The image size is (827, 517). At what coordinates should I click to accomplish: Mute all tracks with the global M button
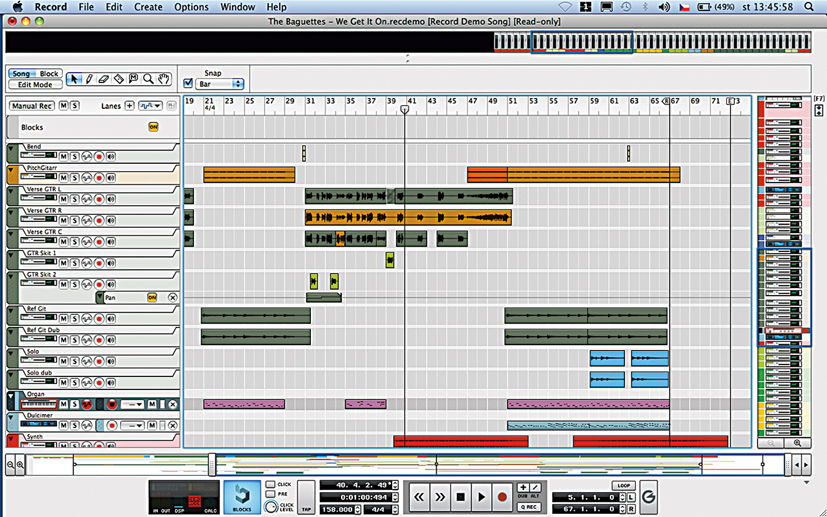coord(63,106)
